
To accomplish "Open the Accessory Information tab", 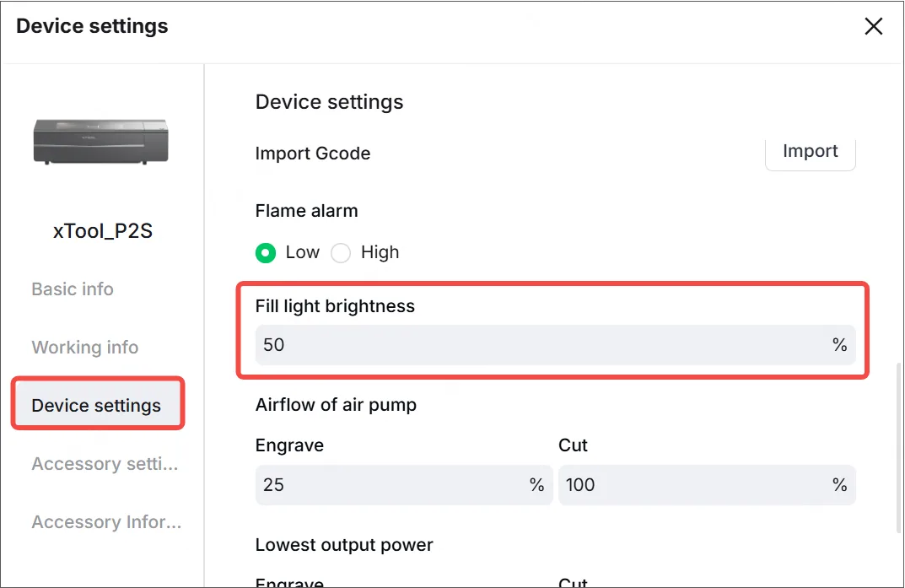I will 106,521.
